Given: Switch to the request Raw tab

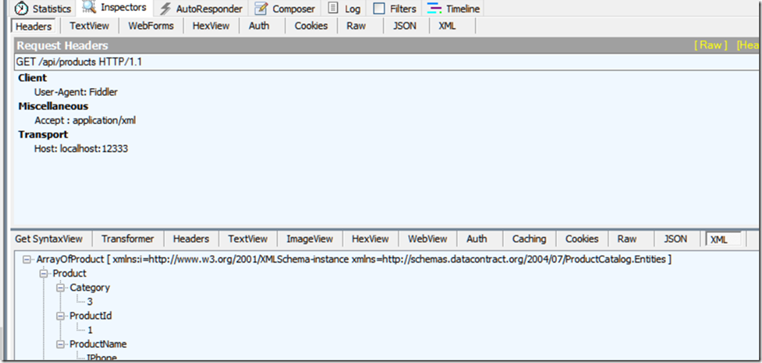Looking at the screenshot, I should (x=356, y=26).
